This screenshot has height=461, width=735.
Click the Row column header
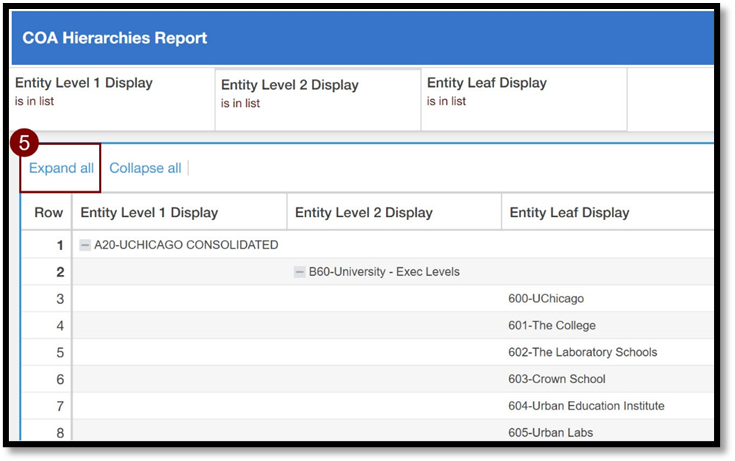[48, 212]
